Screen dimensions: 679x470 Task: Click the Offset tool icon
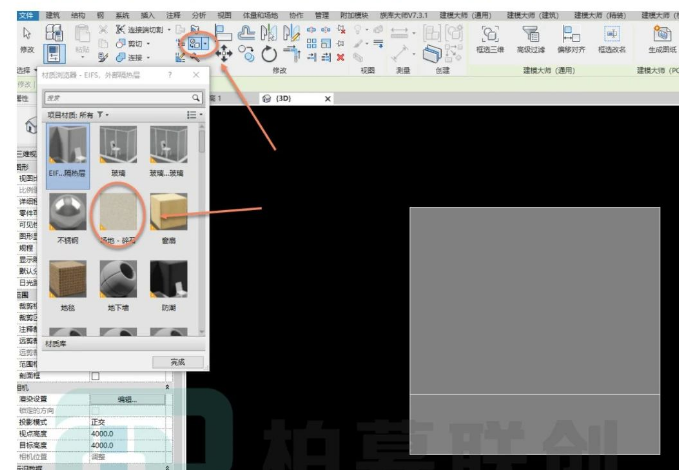pyautogui.click(x=246, y=33)
